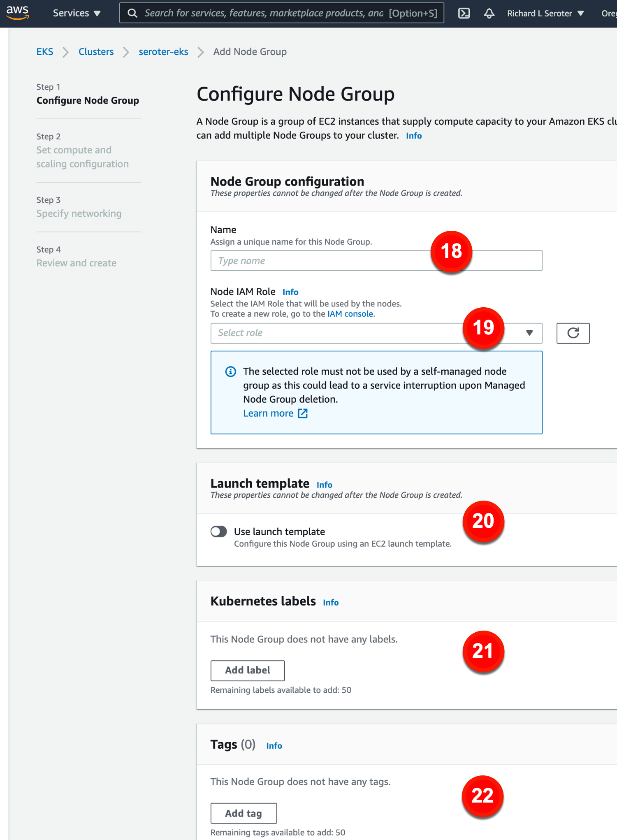Click the search magnifier icon
The image size is (617, 840).
pos(132,13)
